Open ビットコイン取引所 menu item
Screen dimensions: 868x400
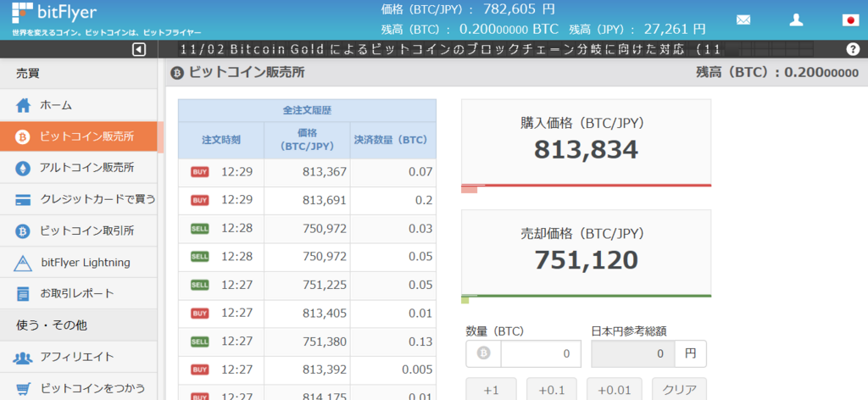[x=79, y=231]
